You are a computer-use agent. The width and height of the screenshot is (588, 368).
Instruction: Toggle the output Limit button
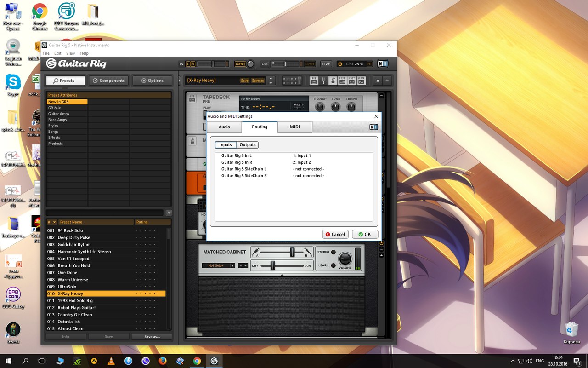click(x=310, y=64)
